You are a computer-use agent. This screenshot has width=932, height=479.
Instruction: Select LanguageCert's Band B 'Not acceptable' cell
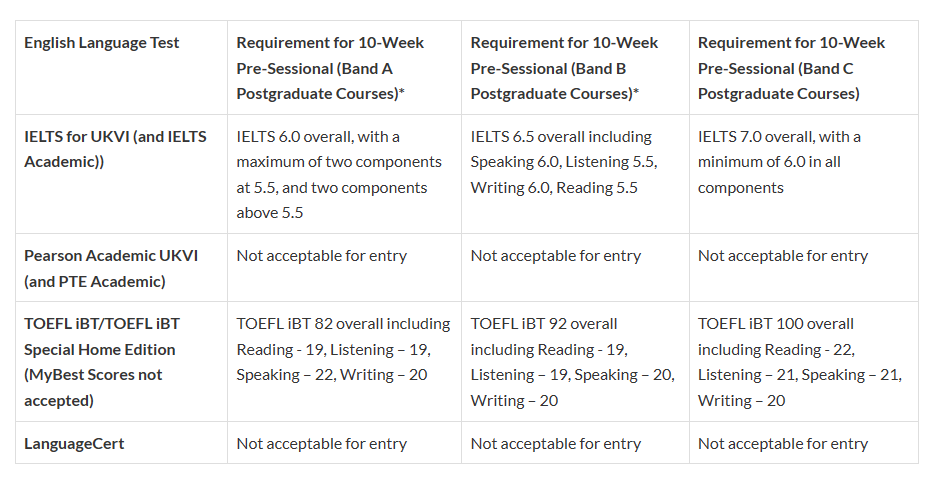click(556, 444)
